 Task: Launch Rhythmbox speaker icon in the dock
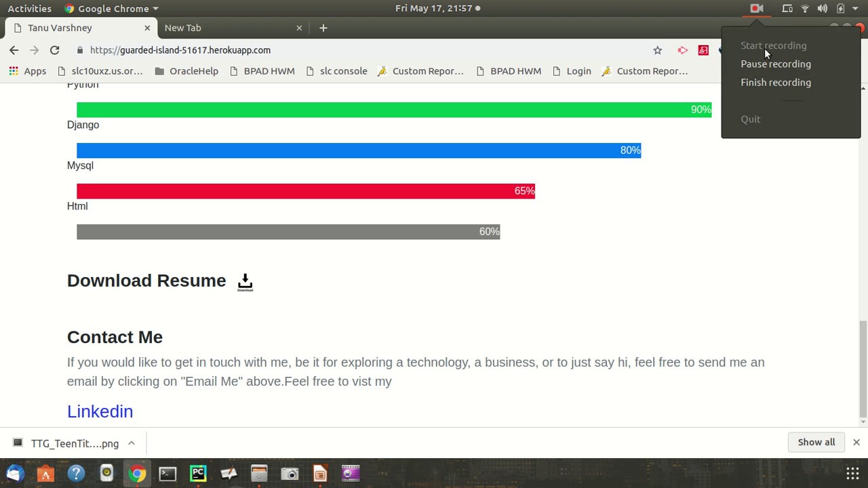coord(106,473)
